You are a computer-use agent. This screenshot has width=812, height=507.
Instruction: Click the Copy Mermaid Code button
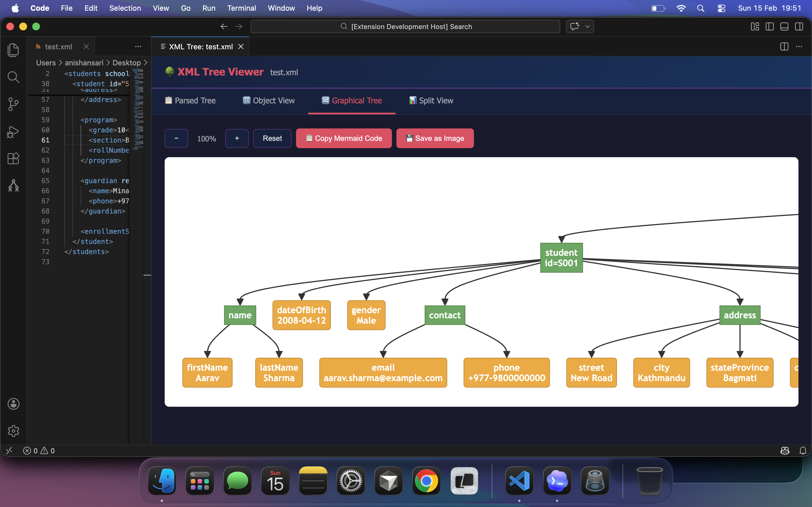(344, 138)
